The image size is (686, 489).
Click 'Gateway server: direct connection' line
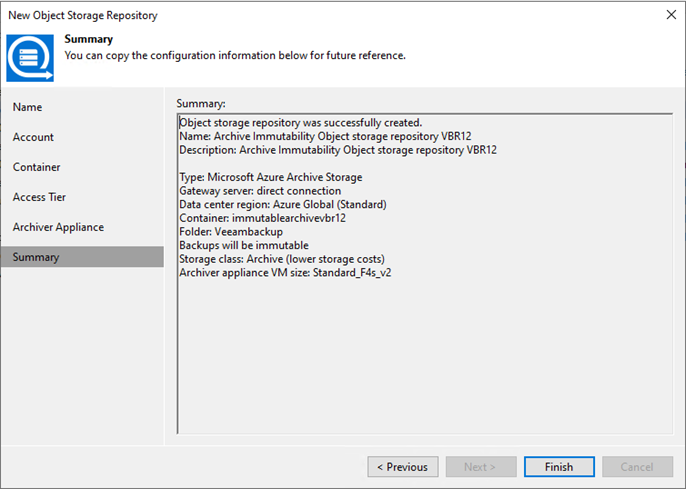pyautogui.click(x=260, y=191)
